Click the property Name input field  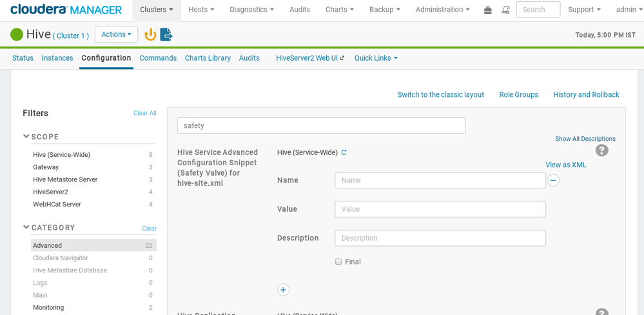click(440, 180)
